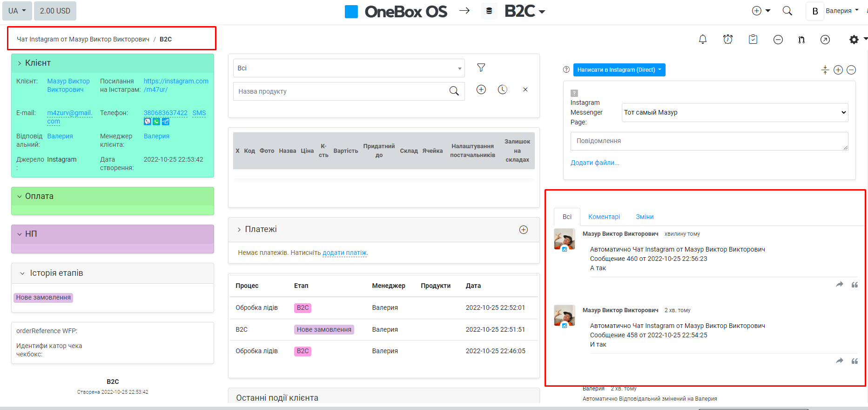The image size is (868, 410).
Task: Open the додати платіж link
Action: pos(344,253)
